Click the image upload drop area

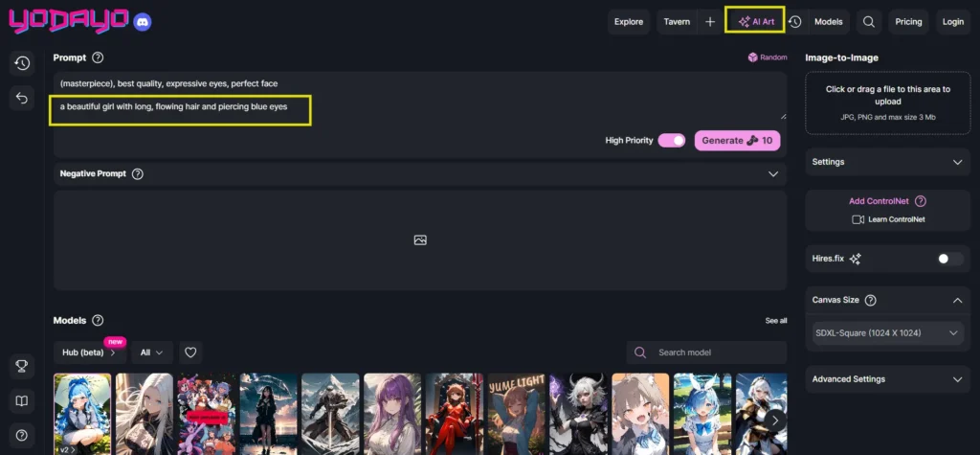tap(887, 103)
